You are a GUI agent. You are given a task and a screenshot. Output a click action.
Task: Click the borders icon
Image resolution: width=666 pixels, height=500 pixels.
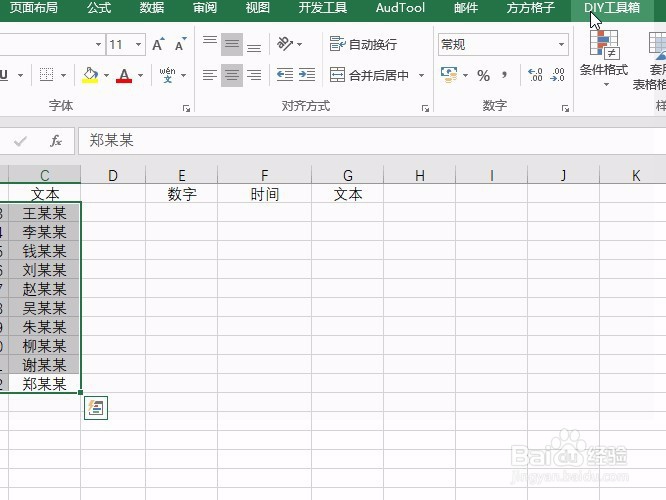[x=46, y=75]
